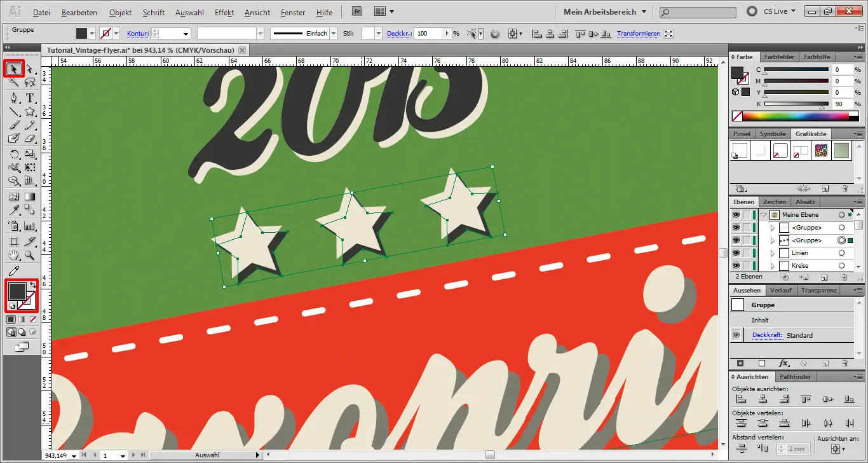Click the Transformieren link

[x=638, y=34]
